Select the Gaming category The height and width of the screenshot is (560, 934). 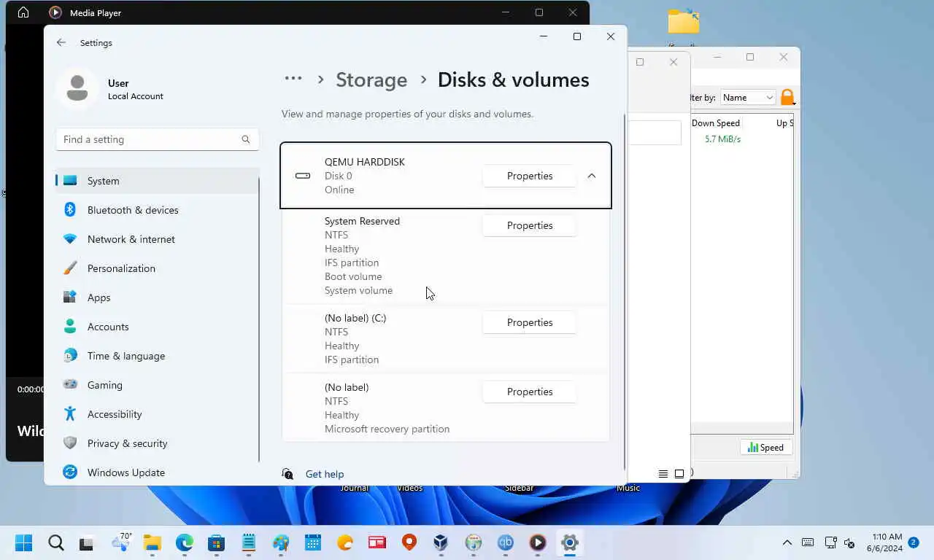pos(158,385)
